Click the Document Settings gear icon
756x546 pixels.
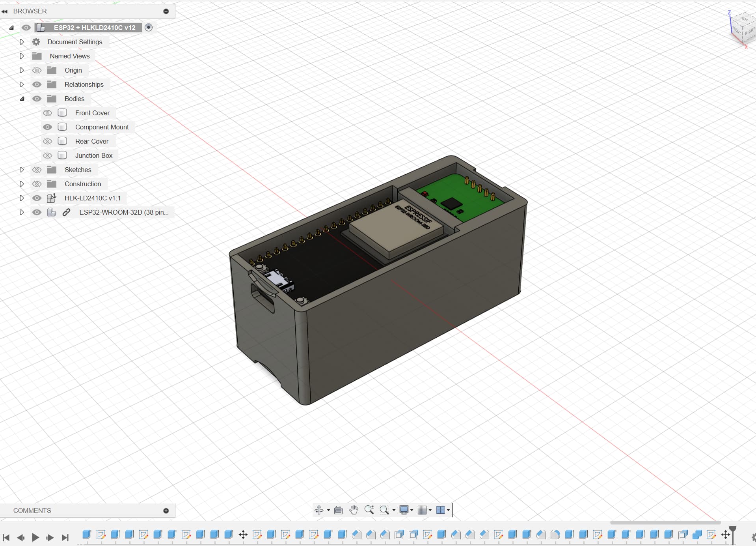tap(36, 42)
